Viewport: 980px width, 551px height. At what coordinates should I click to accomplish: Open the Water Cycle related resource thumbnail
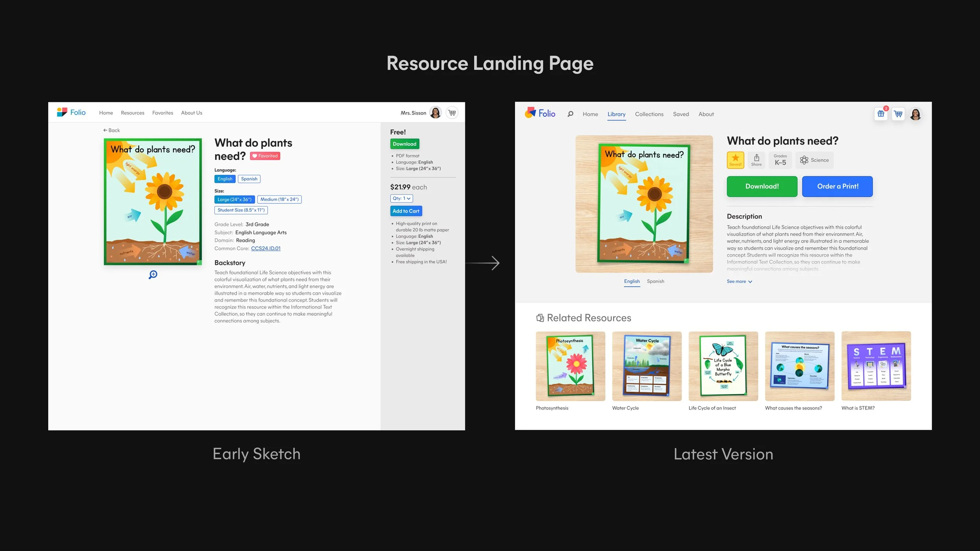click(x=647, y=366)
